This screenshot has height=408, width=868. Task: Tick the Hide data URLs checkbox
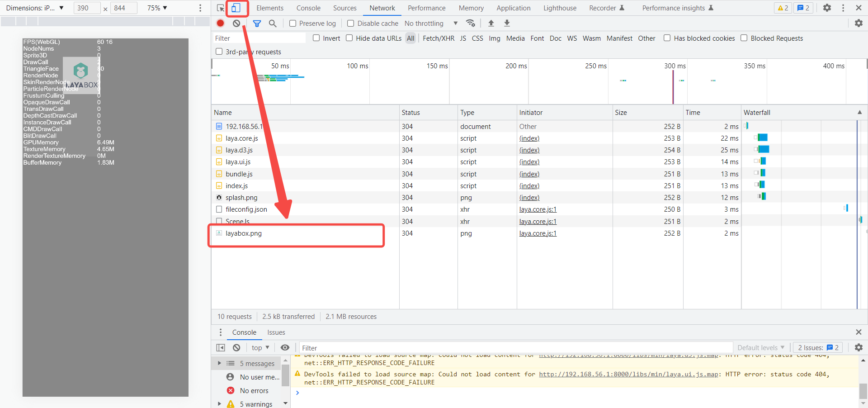point(349,38)
